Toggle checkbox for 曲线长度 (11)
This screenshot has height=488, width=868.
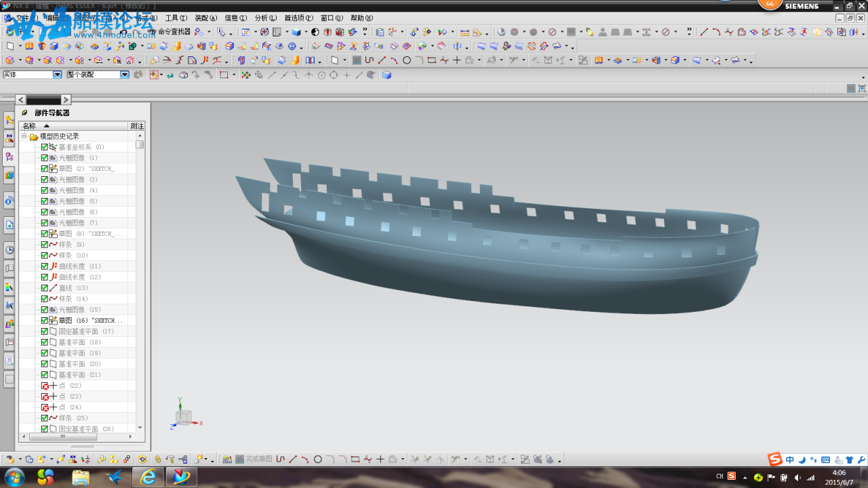(x=45, y=266)
